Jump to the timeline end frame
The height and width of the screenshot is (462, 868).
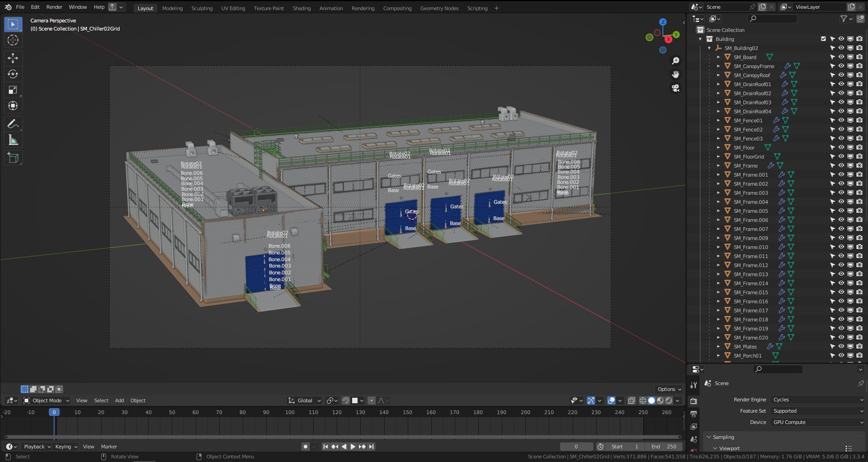371,447
